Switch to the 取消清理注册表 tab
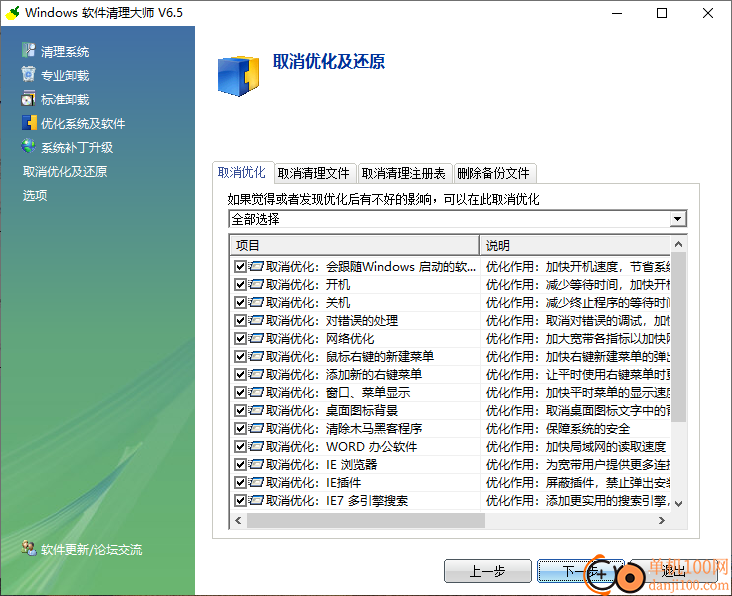 404,174
